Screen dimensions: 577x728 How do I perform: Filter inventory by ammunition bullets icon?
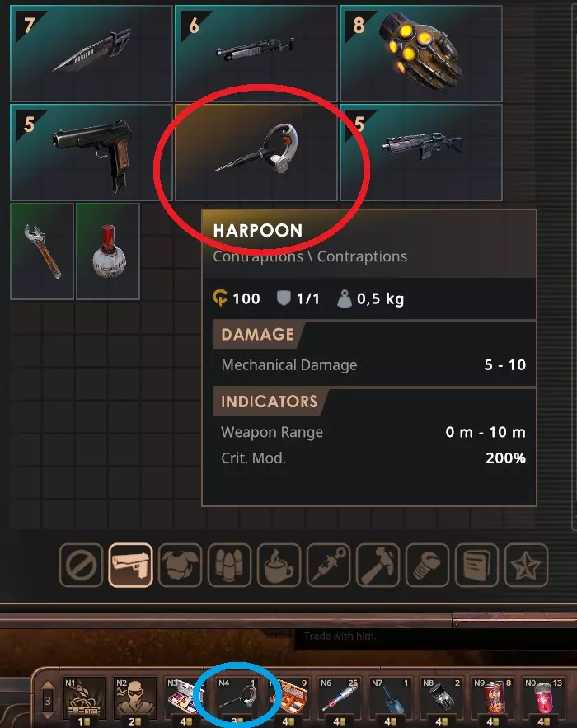[x=229, y=565]
